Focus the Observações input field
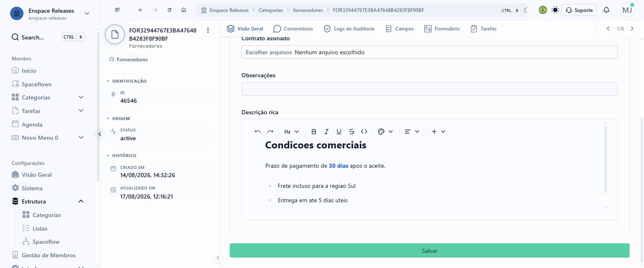The image size is (644, 268). pos(429,89)
